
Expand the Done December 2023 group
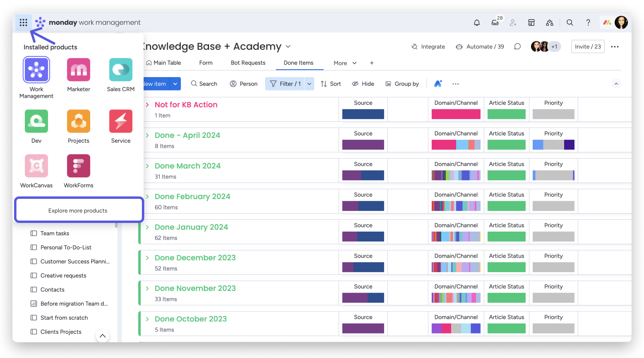tap(147, 258)
